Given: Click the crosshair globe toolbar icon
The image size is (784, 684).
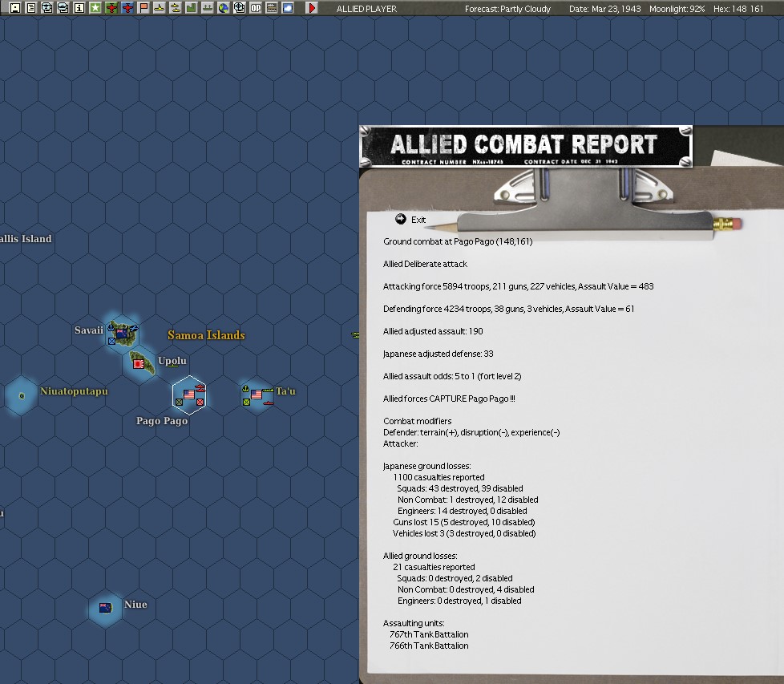Looking at the screenshot, I should (x=239, y=7).
